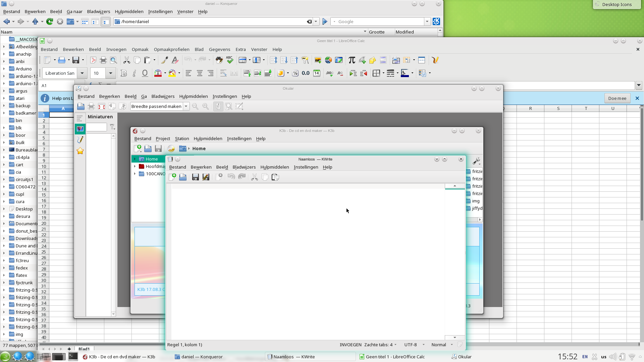The height and width of the screenshot is (362, 644).
Task: Click the Save As icon in KWrite
Action: [206, 177]
